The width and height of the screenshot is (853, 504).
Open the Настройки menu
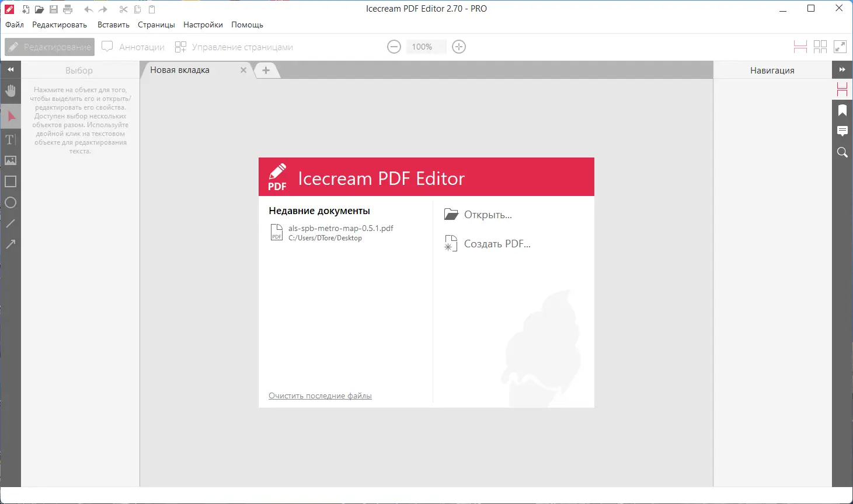click(203, 24)
